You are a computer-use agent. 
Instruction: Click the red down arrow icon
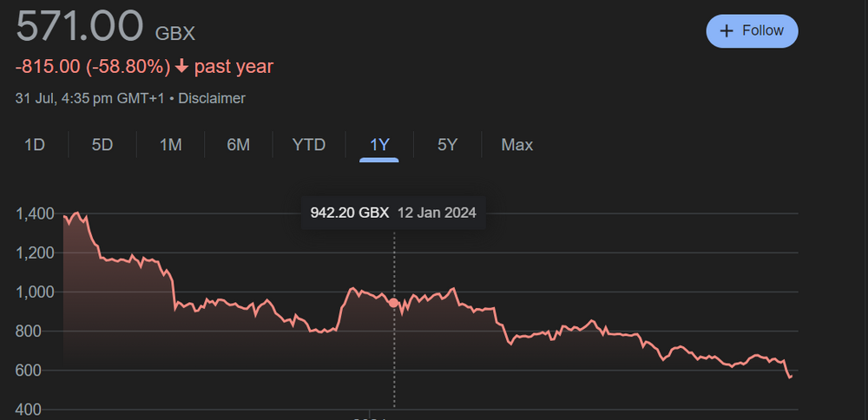click(181, 67)
